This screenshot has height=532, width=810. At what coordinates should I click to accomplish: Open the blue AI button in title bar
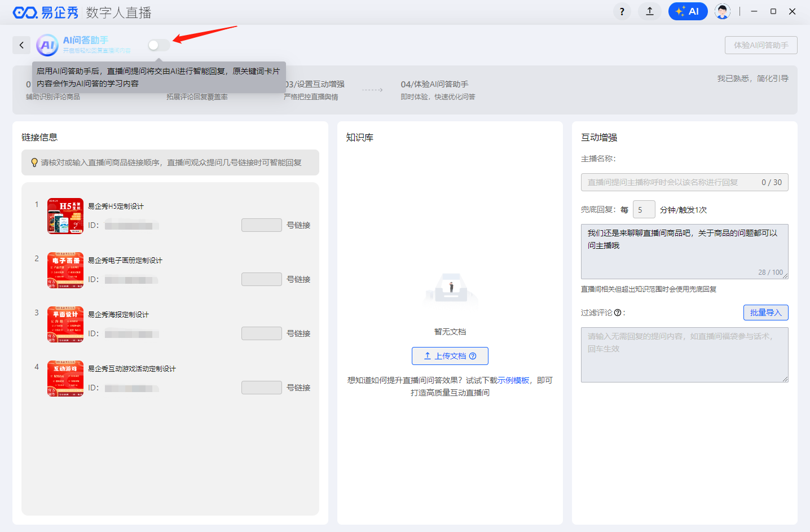688,11
